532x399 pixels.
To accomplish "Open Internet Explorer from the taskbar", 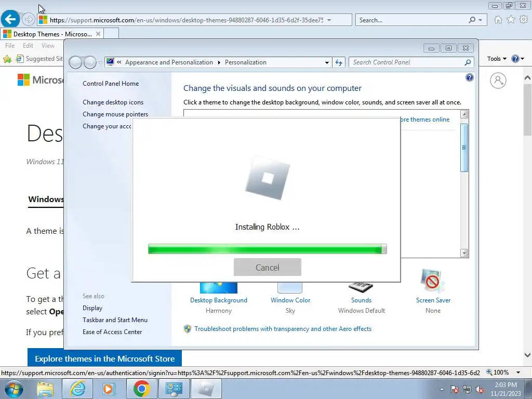I will coord(78,389).
